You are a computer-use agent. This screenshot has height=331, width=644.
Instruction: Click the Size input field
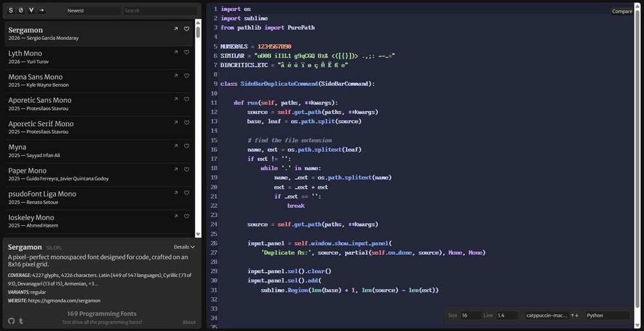coord(470,316)
